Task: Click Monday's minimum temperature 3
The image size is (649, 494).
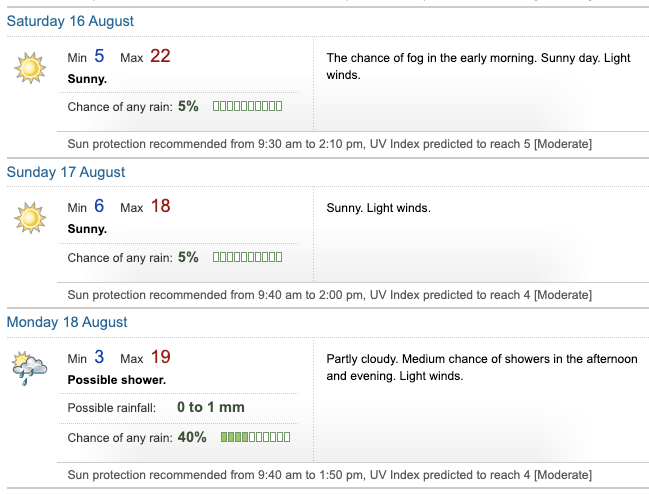Action: [99, 357]
